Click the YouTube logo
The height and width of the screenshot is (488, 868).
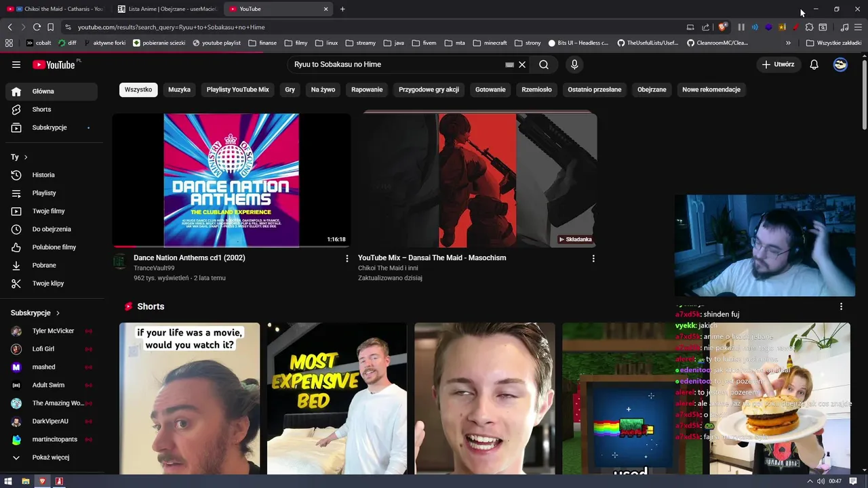pyautogui.click(x=54, y=64)
